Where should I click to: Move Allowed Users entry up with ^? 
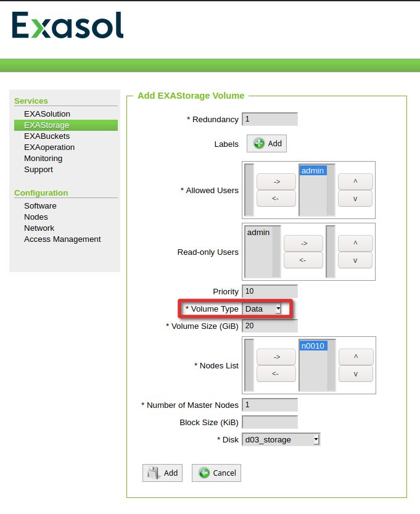pos(355,181)
